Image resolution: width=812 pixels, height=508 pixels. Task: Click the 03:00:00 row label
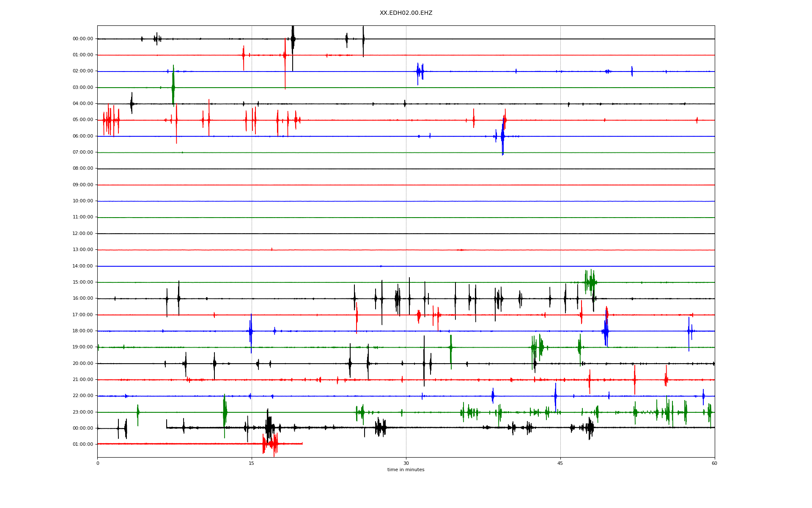click(x=83, y=87)
